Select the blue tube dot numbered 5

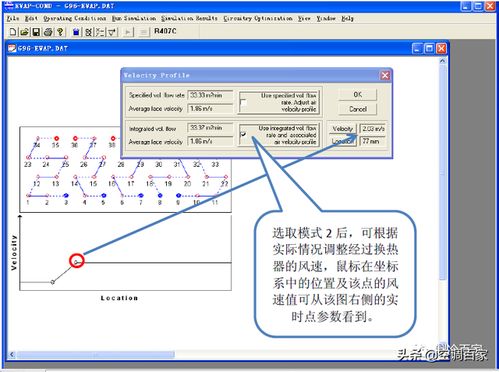click(104, 195)
